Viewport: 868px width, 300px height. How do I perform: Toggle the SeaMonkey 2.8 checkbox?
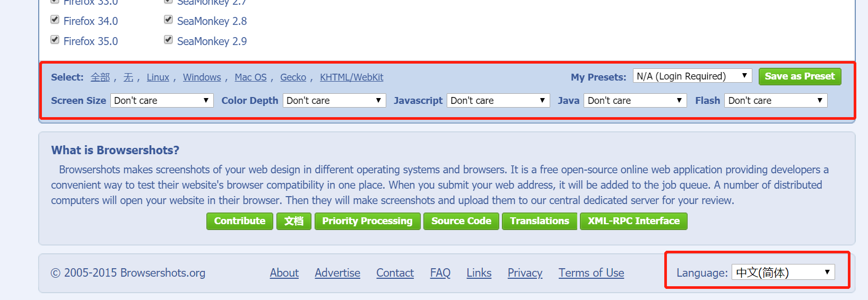168,20
